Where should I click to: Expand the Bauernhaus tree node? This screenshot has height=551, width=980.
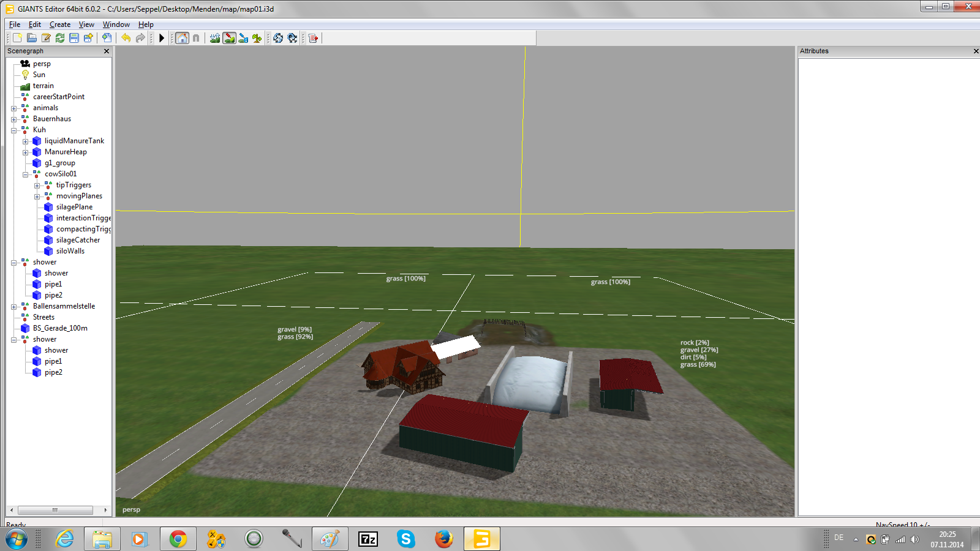14,119
